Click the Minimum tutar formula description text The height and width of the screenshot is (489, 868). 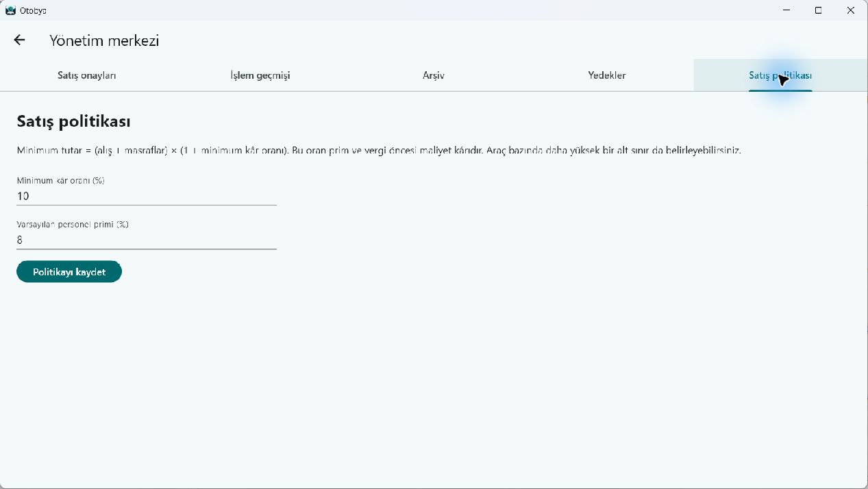(379, 150)
